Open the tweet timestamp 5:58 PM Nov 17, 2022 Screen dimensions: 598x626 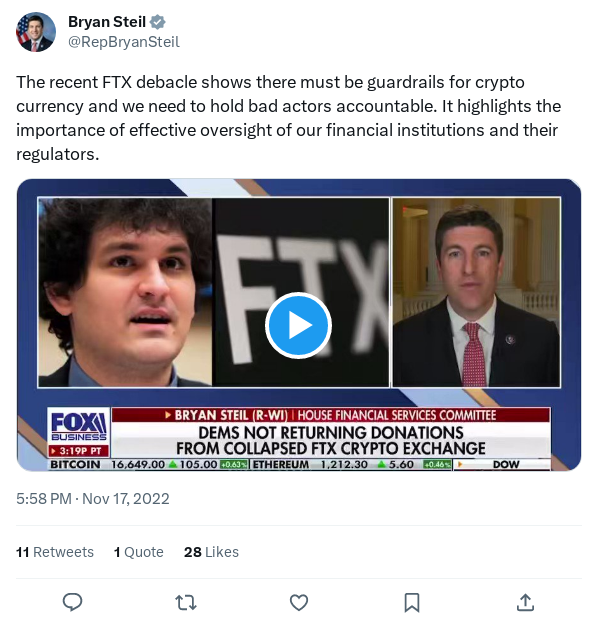coord(93,499)
